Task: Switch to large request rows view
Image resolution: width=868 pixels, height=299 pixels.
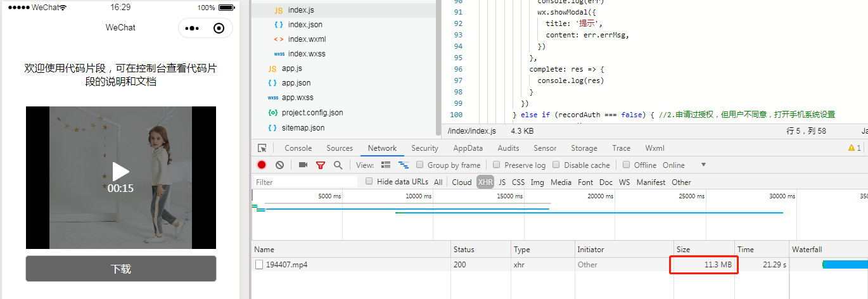Action: (386, 165)
